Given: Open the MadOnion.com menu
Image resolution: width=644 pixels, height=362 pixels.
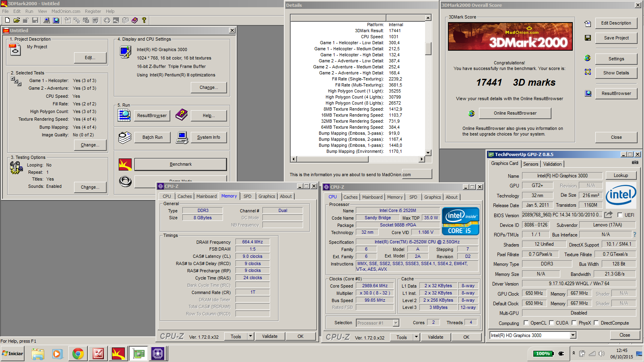Looking at the screenshot, I should (66, 11).
